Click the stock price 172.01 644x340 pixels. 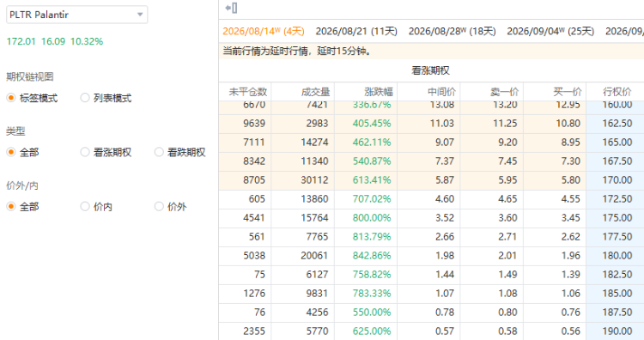(x=21, y=41)
